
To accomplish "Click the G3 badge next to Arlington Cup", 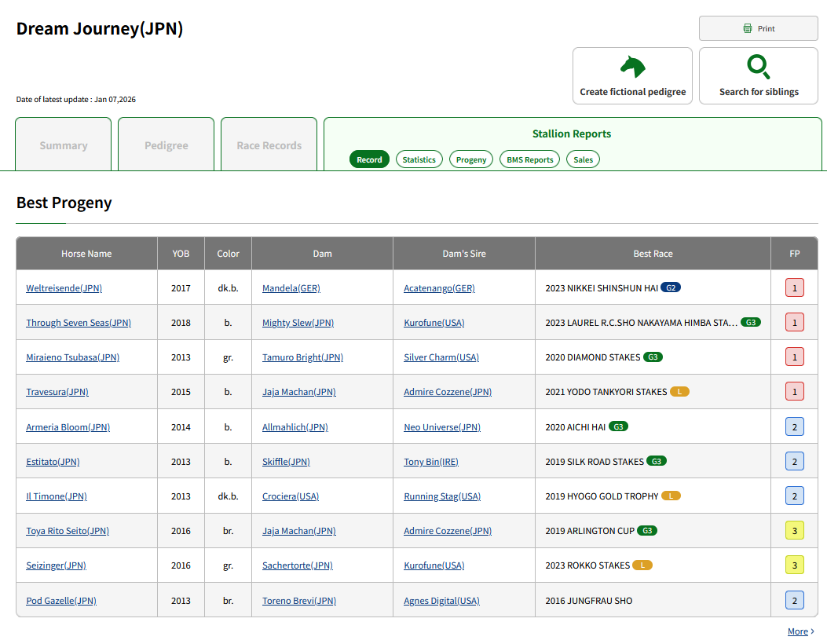I will pyautogui.click(x=647, y=531).
